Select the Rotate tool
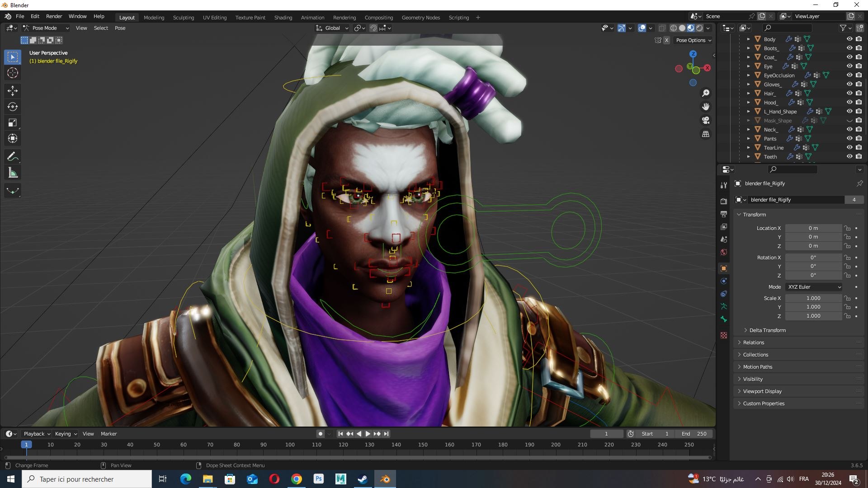This screenshot has width=868, height=488. tap(13, 107)
